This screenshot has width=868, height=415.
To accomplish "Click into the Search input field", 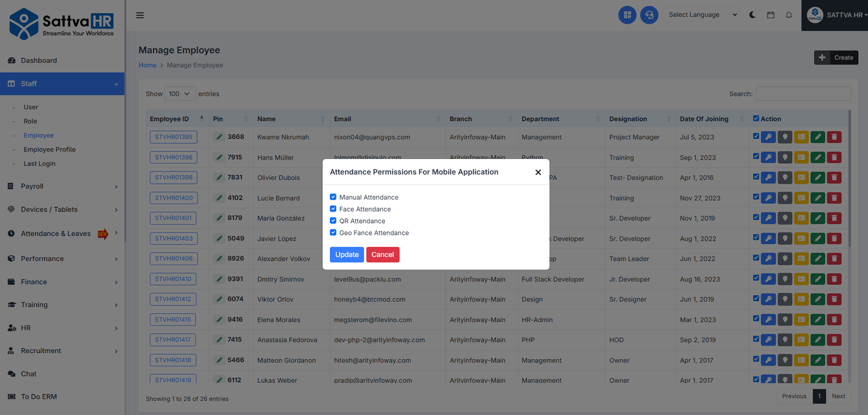I will tap(803, 94).
